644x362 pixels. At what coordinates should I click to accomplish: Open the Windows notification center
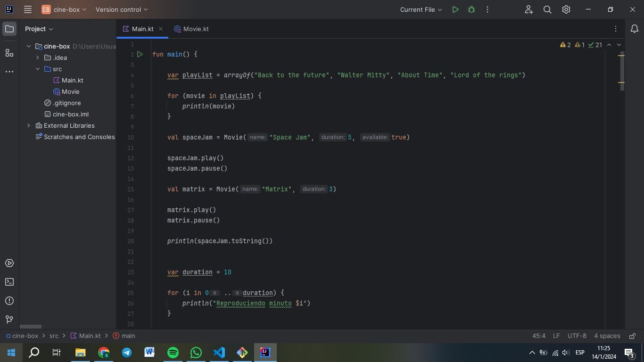click(629, 353)
